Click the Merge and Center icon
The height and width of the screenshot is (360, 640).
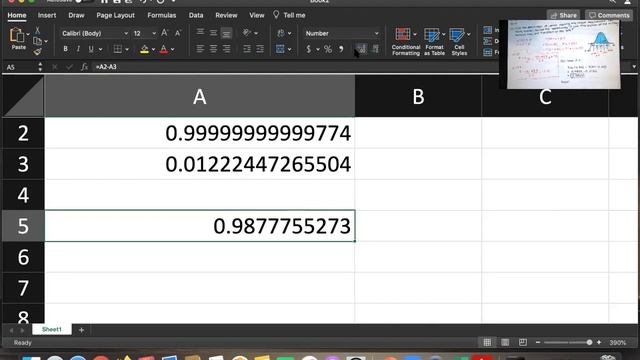coord(280,49)
